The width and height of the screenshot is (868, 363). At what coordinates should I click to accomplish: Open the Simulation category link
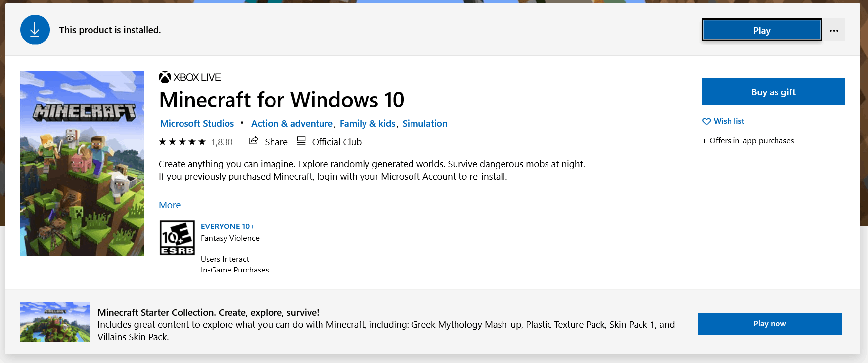click(x=425, y=124)
